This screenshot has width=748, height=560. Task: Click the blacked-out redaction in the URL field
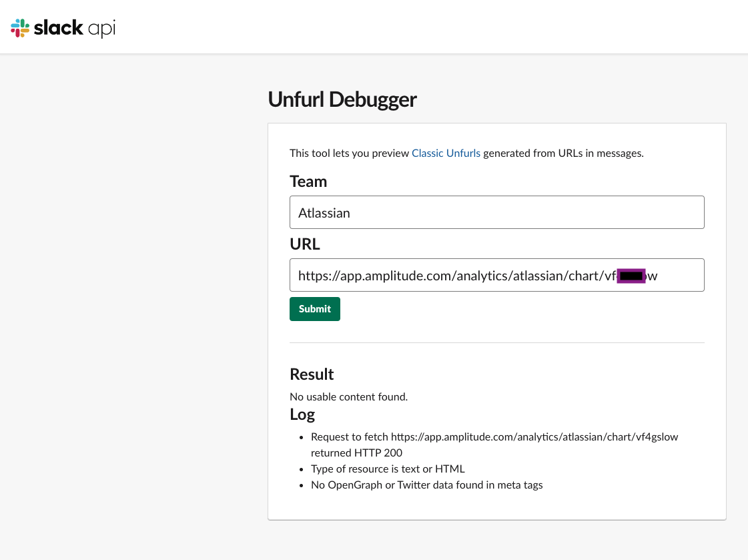click(631, 276)
